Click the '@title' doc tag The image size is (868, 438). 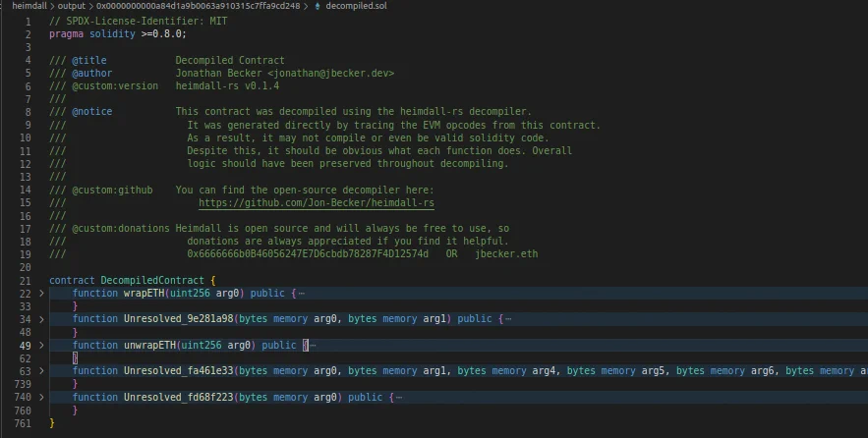coord(89,60)
